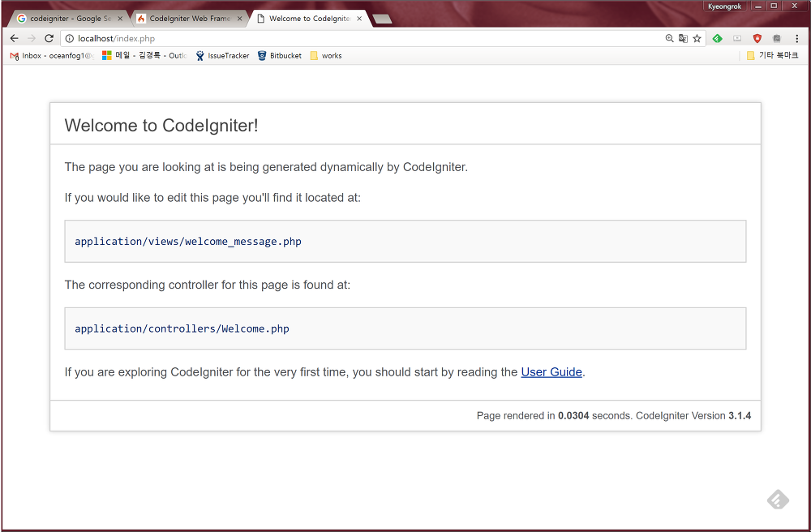This screenshot has width=811, height=532.
Task: Open the Outlook mail bookmark
Action: coord(144,55)
